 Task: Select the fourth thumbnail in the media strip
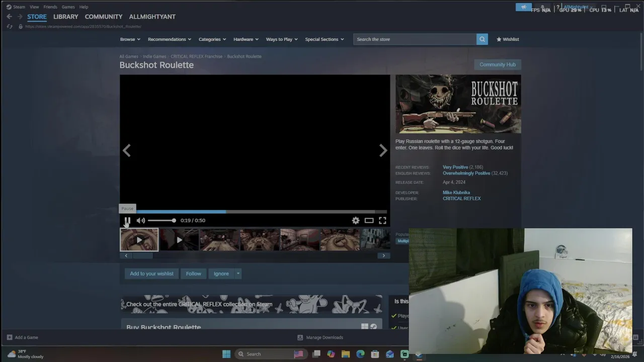tap(260, 240)
